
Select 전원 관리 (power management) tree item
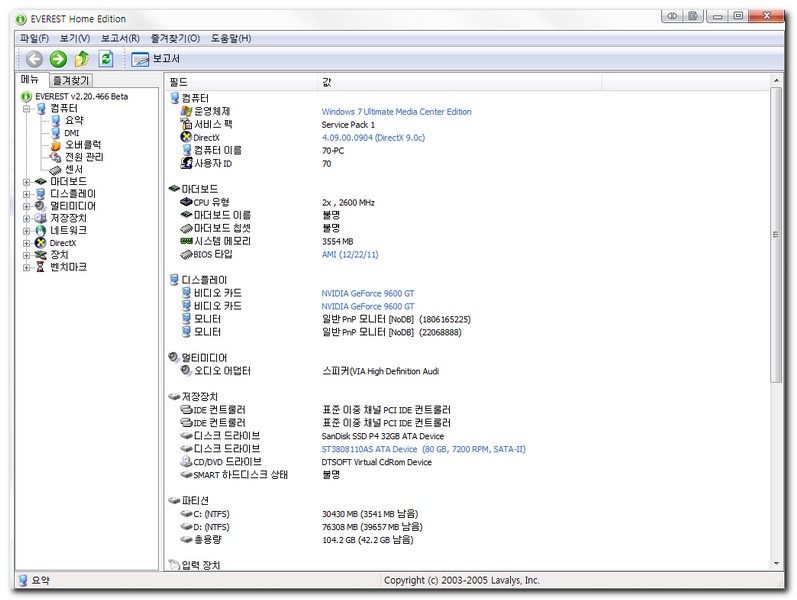(x=84, y=157)
